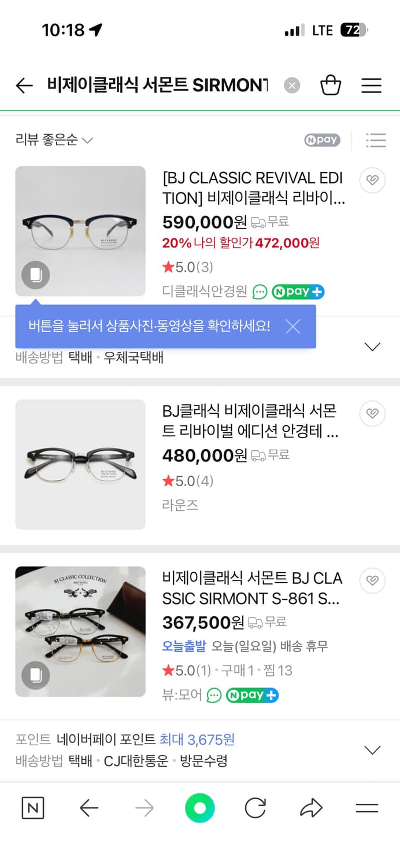400x868 pixels.
Task: Tap the refresh icon in bottom navigation
Action: [255, 808]
